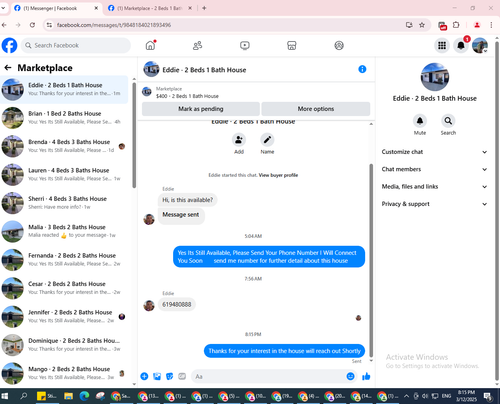Open the Windows Start menu
The image size is (500, 404).
coord(5,396)
